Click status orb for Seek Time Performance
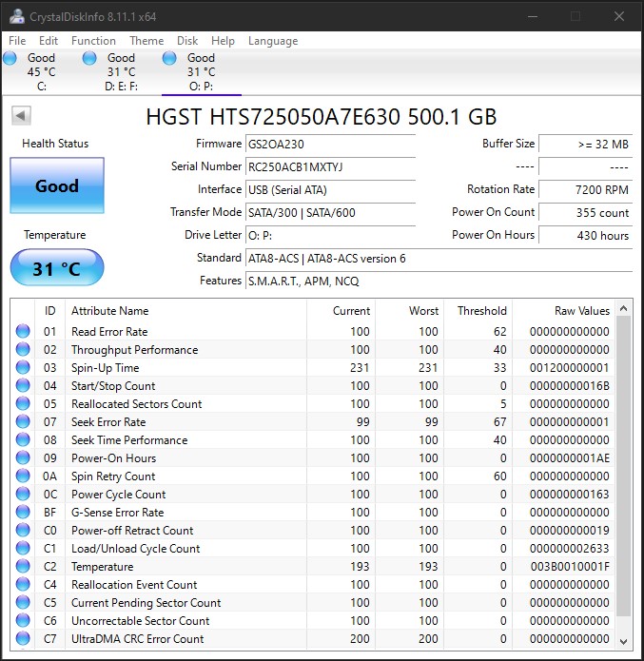The height and width of the screenshot is (661, 644). pos(23,439)
